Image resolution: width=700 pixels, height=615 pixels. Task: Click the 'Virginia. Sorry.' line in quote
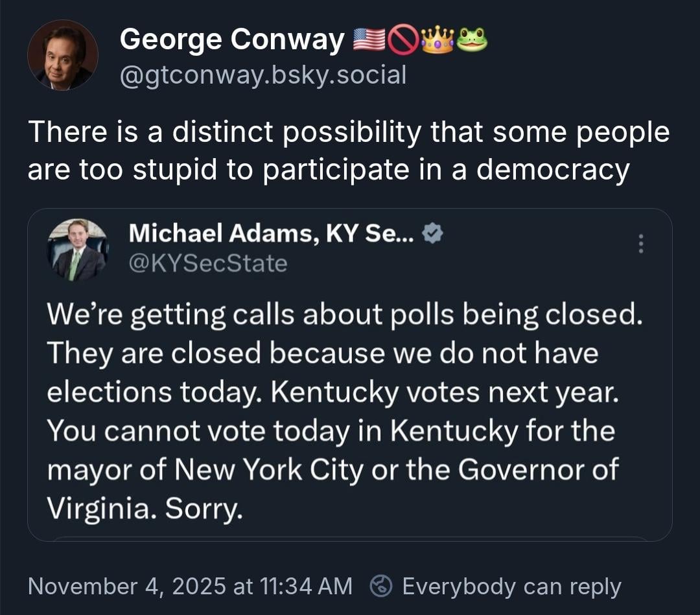(145, 508)
